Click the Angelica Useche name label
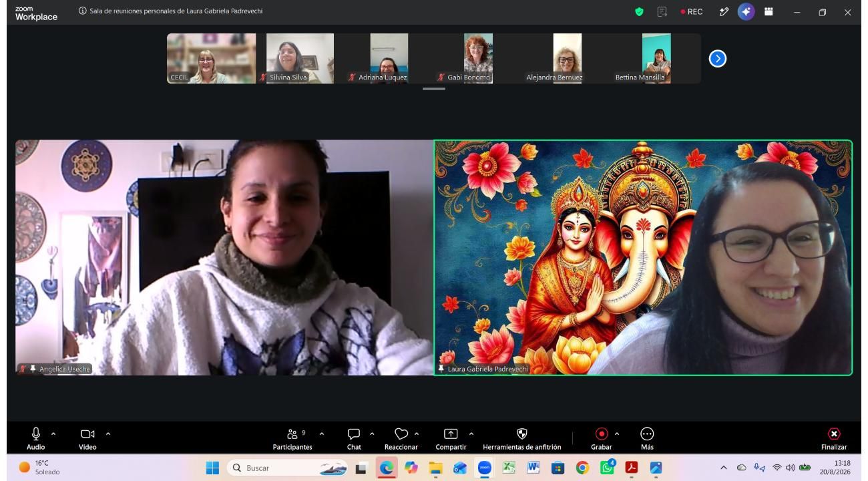The height and width of the screenshot is (481, 868). 65,369
